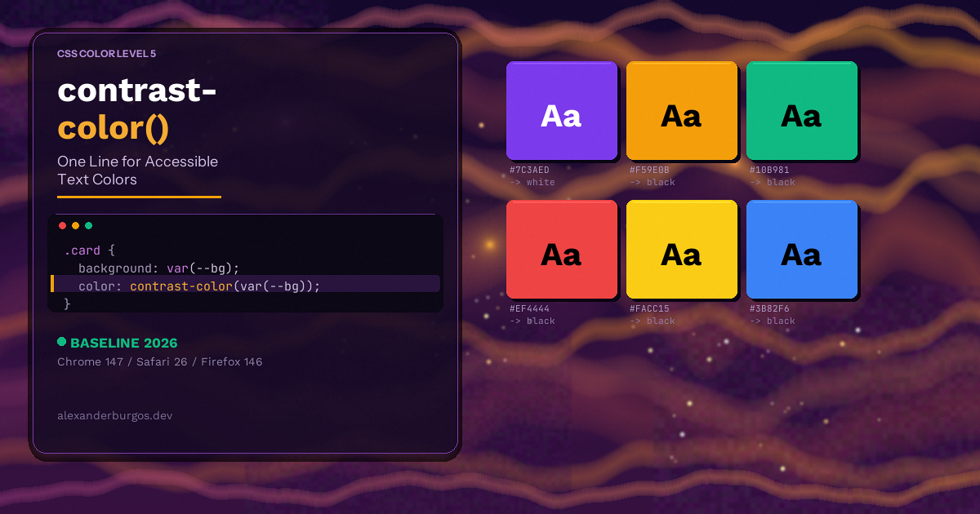This screenshot has height=514, width=980.
Task: Click the blue #3B82F6 color swatch
Action: 802,249
